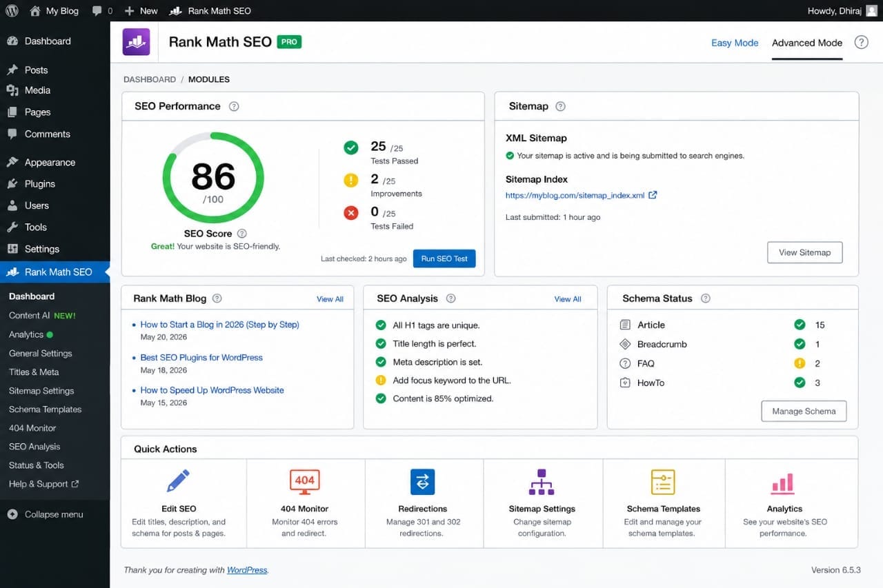Open external link icon after sitemap URL
The height and width of the screenshot is (588, 883).
tap(653, 195)
